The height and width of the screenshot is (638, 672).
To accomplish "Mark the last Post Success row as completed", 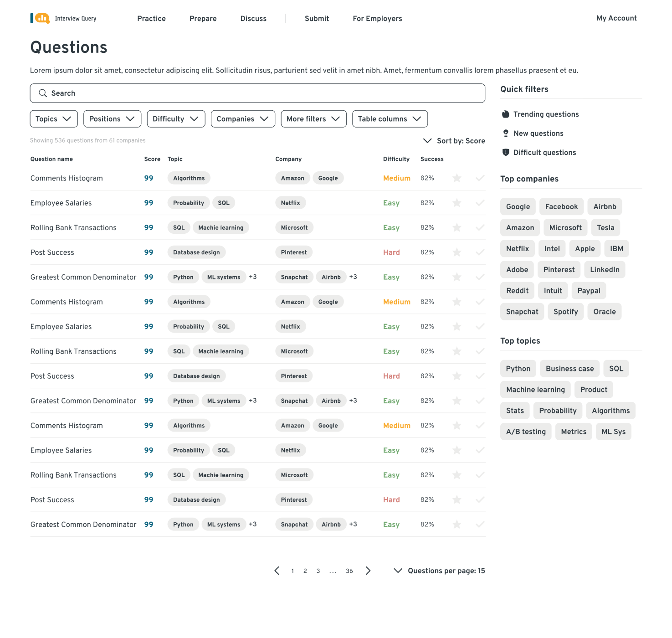I will (480, 500).
